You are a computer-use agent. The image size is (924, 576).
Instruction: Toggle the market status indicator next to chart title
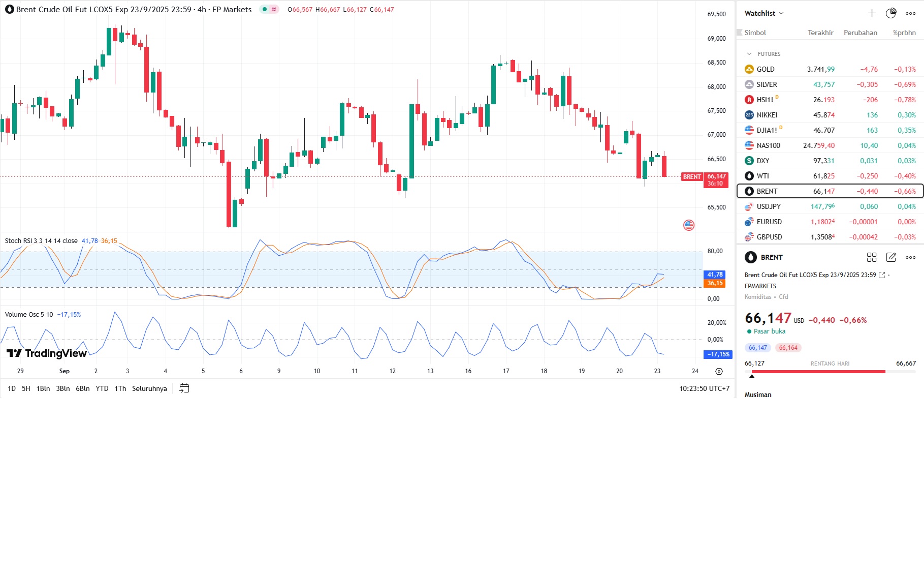pos(269,9)
